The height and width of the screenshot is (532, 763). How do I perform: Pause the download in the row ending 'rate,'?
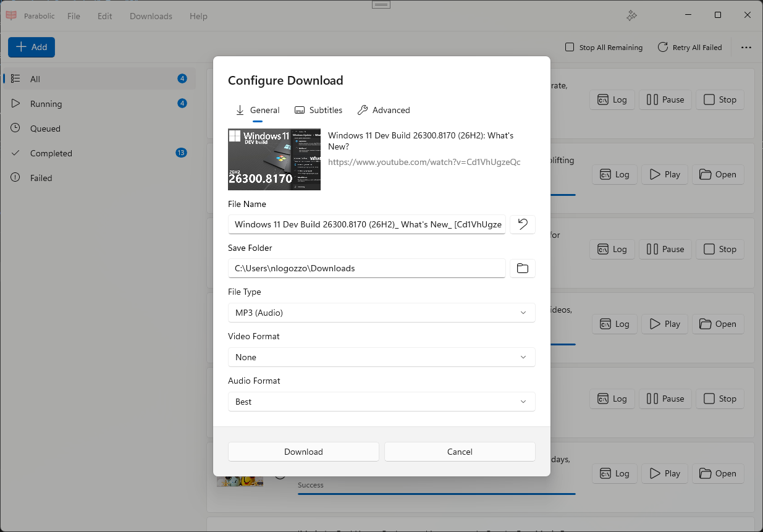click(x=665, y=99)
